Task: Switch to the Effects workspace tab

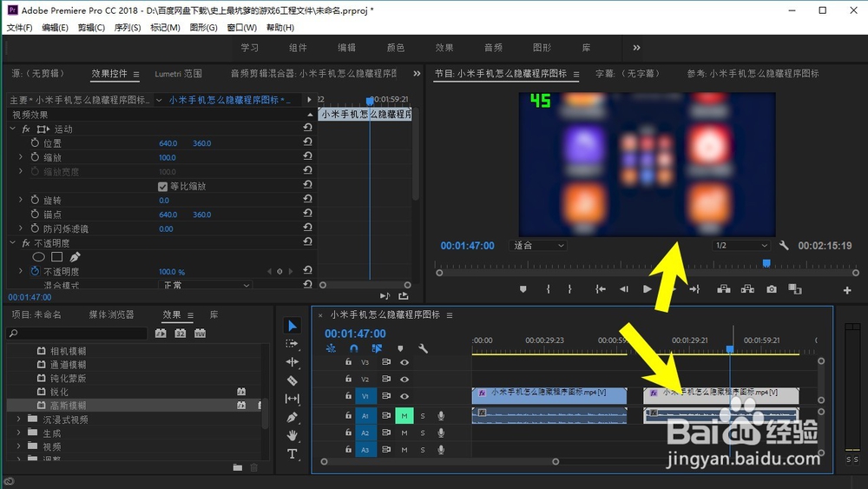Action: [444, 48]
